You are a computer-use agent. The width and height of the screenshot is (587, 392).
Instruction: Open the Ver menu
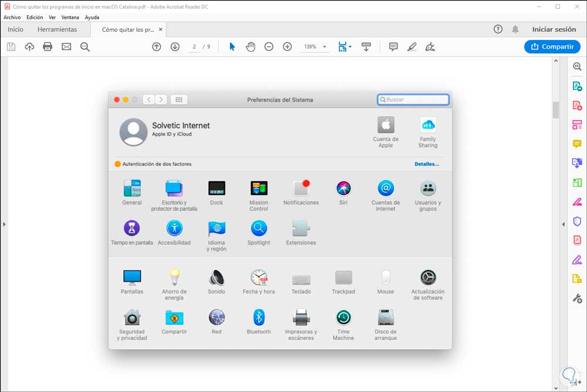click(52, 17)
